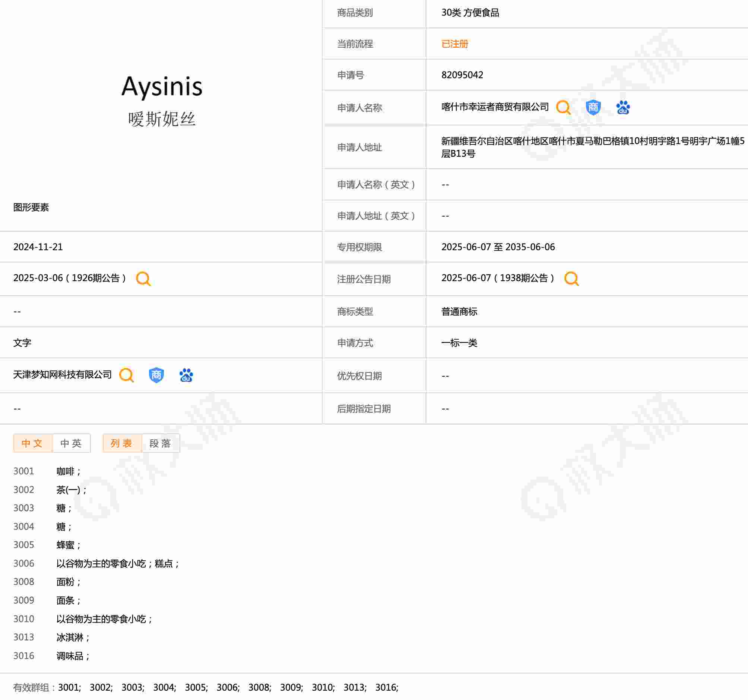Open agency link 天津梦知网科技有限公司
748x700 pixels.
[63, 375]
